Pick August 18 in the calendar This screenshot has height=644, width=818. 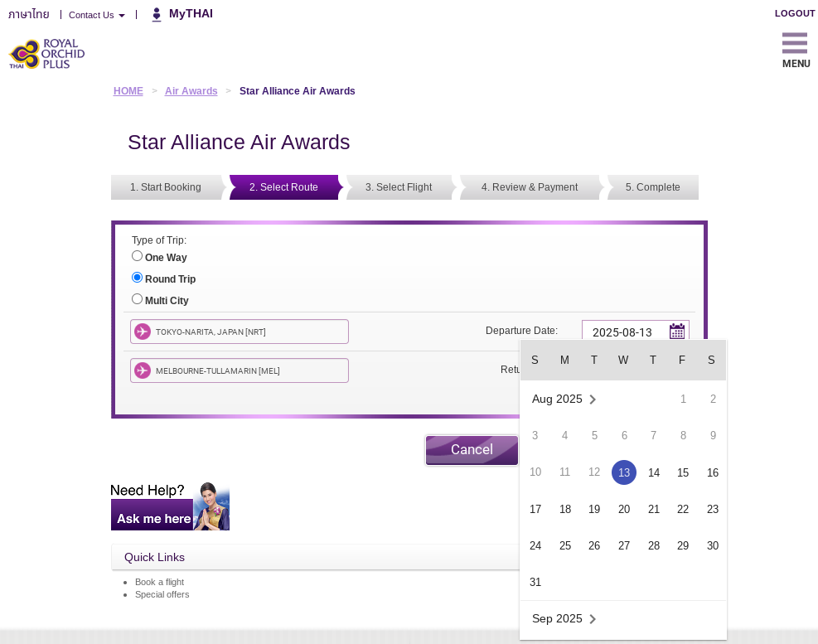click(565, 509)
